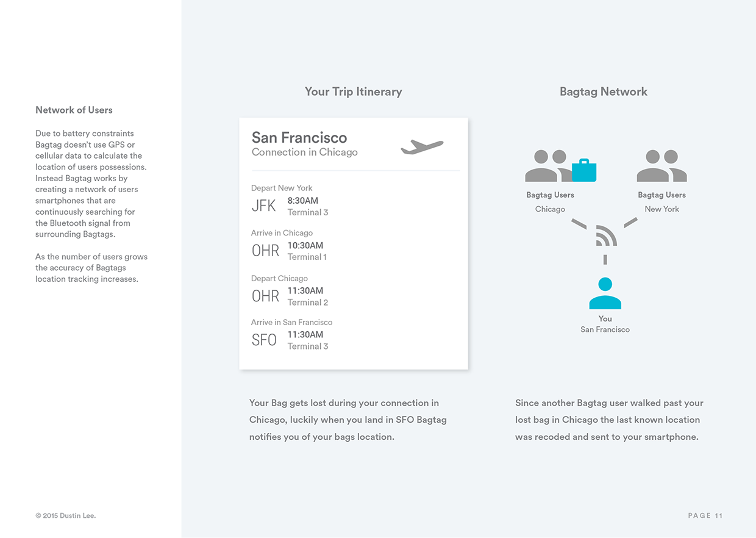Click the '© 2015 Dustin Lee.' footer text
This screenshot has height=538, width=756.
(x=66, y=516)
